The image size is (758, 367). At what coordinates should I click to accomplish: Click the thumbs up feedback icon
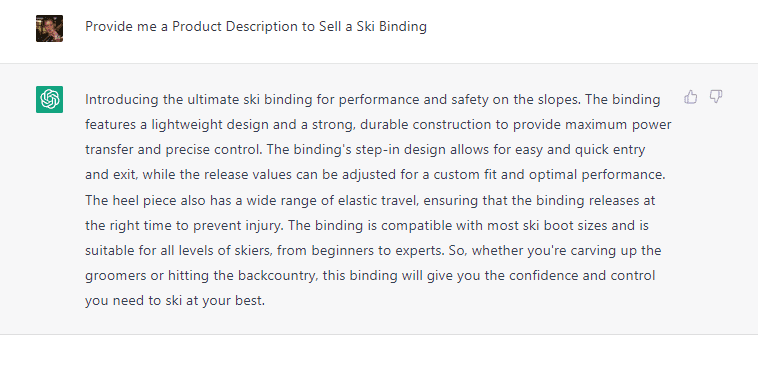pyautogui.click(x=691, y=97)
